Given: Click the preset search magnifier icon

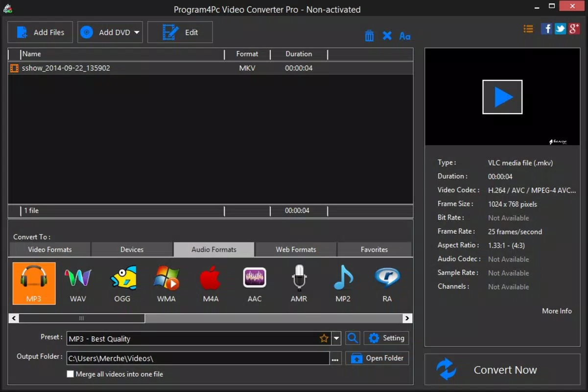Looking at the screenshot, I should pos(353,338).
